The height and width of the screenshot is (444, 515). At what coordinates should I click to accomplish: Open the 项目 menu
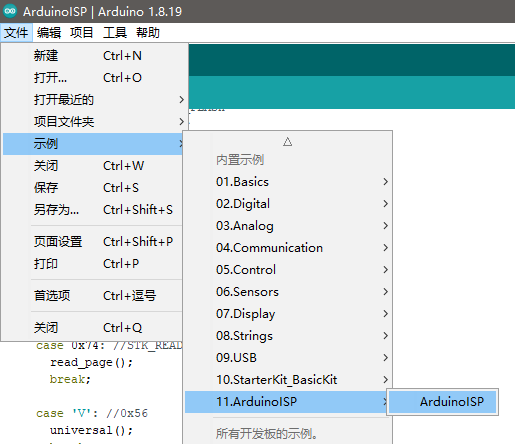pos(82,33)
